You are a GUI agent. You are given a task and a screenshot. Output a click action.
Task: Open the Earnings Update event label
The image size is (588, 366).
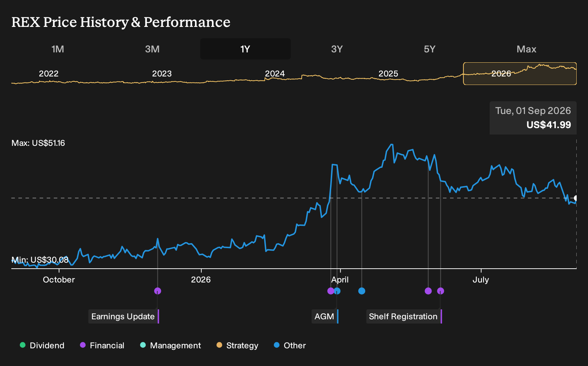coord(123,316)
